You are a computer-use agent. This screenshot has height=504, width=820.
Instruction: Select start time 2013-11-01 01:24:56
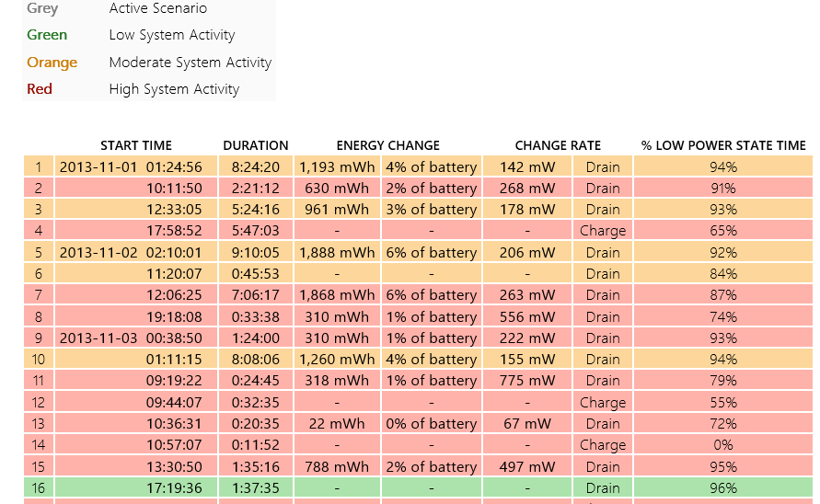tap(136, 166)
